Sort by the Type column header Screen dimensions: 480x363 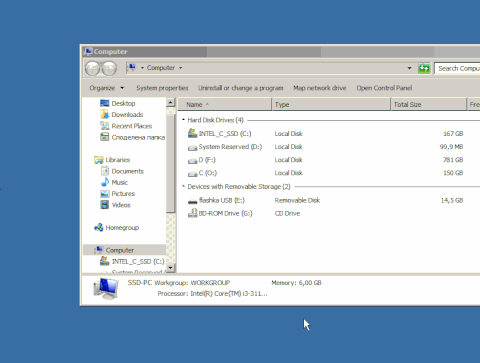(x=331, y=104)
